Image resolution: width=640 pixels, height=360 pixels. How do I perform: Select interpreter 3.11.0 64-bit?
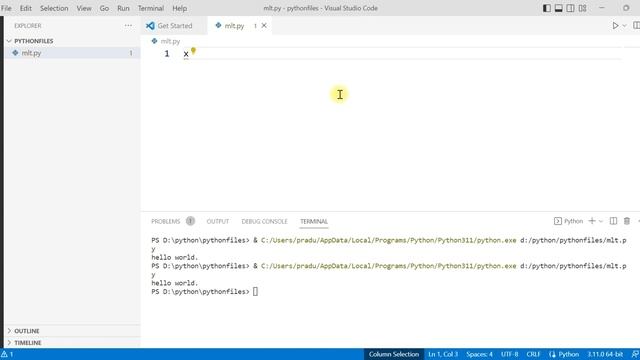(x=605, y=354)
